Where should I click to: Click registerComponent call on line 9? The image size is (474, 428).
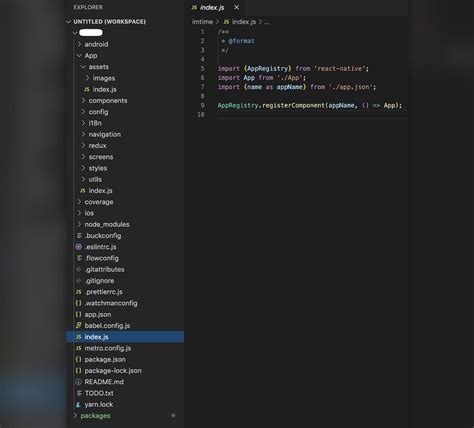[x=293, y=105]
